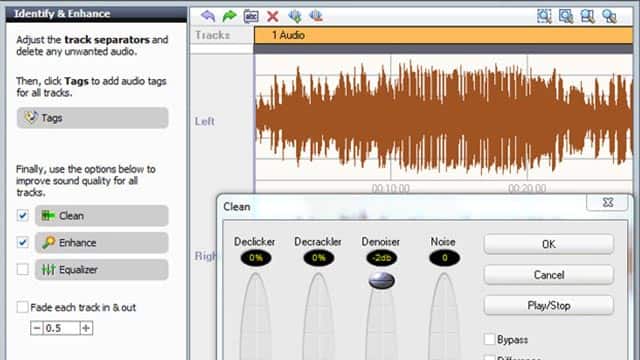Click the red X delete icon

pos(273,16)
